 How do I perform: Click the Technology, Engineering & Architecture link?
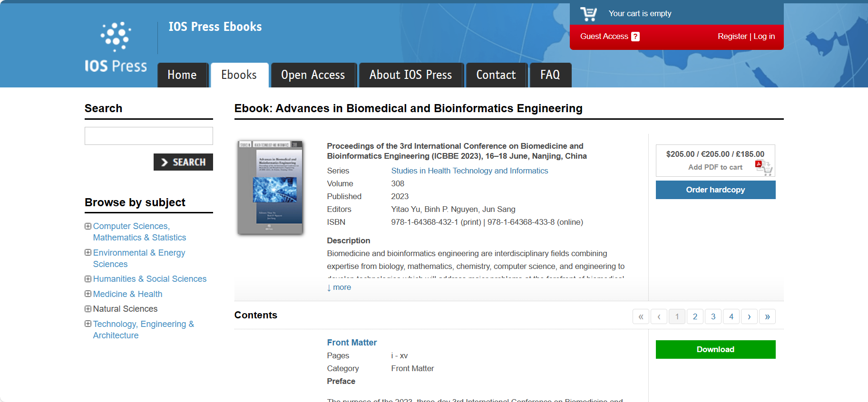[x=144, y=330]
